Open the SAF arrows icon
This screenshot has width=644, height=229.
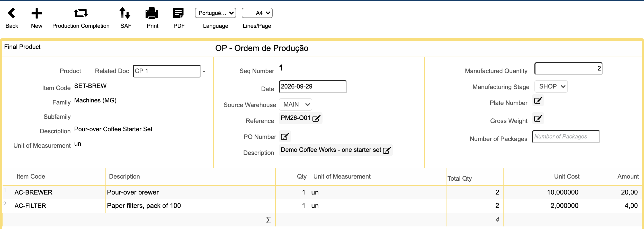(x=126, y=13)
